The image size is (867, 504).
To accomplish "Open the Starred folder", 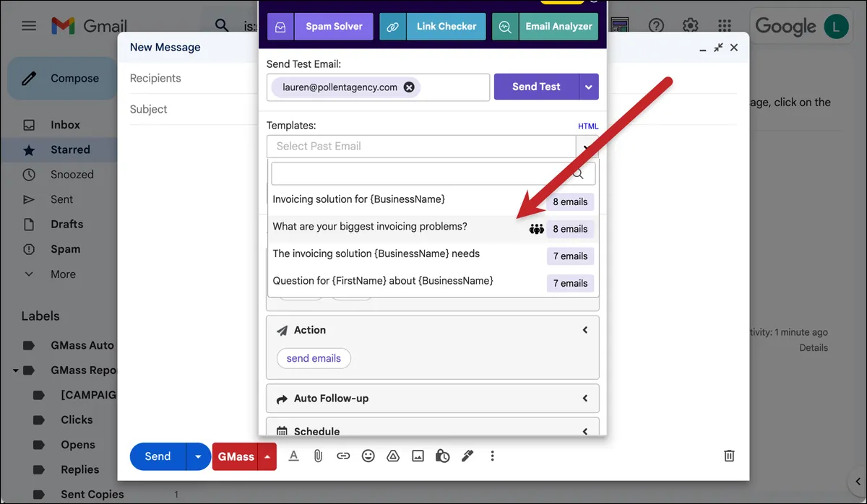I will click(70, 150).
